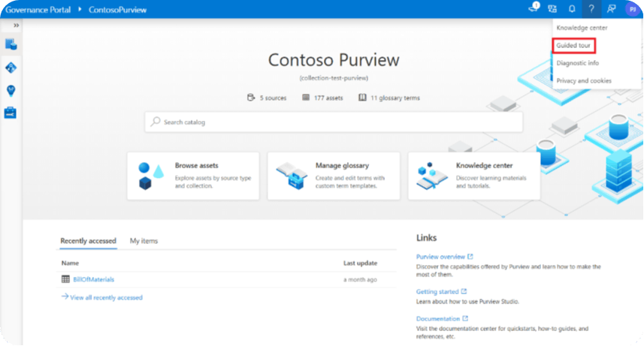The height and width of the screenshot is (346, 644).
Task: Open the Insights lightbulb sidebar icon
Action: pos(11,90)
